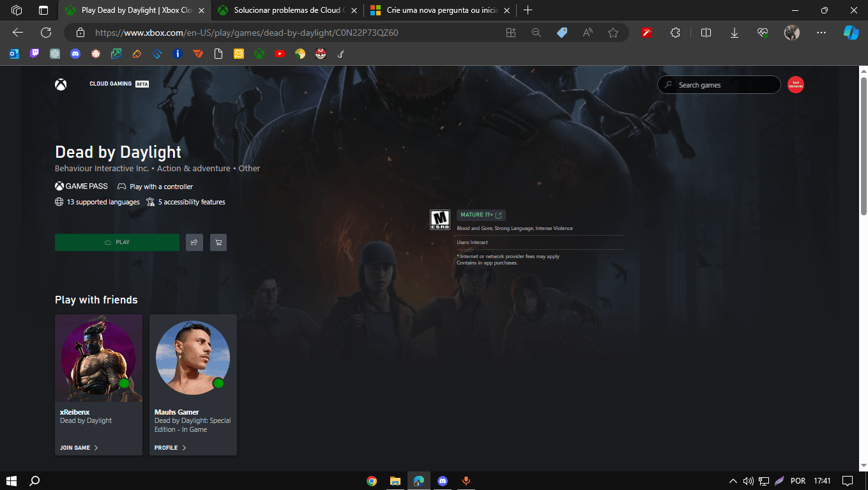This screenshot has height=490, width=868.
Task: Open the 5 accessibility features link
Action: pos(185,202)
